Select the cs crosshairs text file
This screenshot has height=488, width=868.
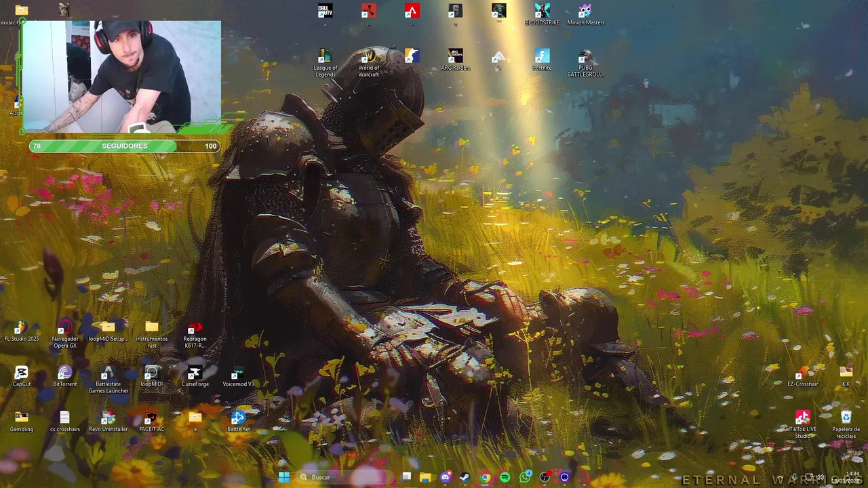[65, 422]
